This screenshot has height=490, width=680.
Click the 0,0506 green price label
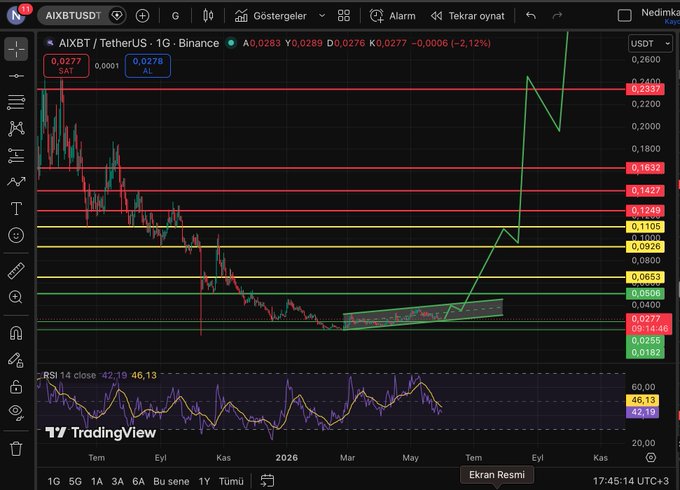645,294
